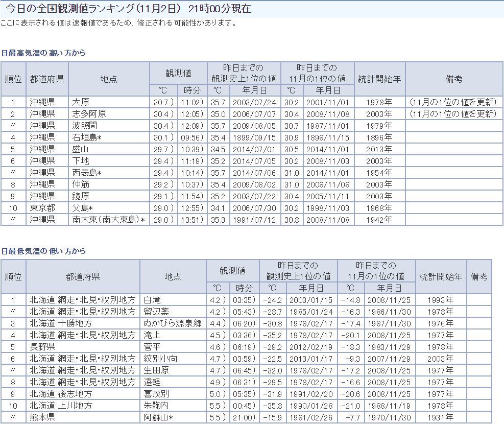504x424 pixels.
Task: Click the -35.8 record low value
Action: click(273, 406)
